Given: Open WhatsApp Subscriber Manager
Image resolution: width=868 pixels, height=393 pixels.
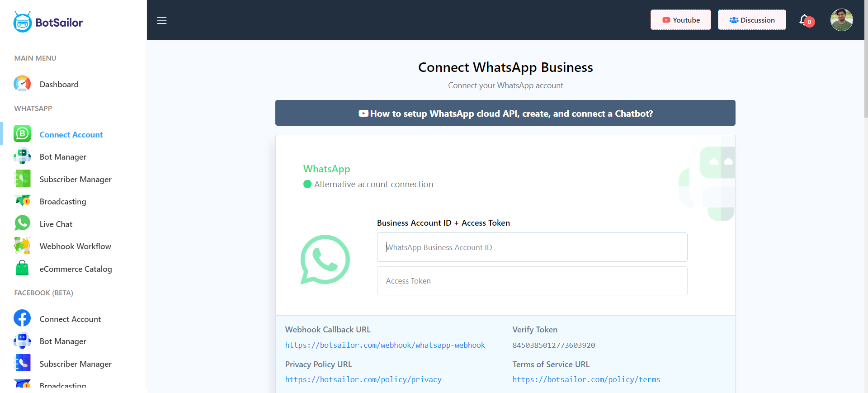Looking at the screenshot, I should point(75,180).
